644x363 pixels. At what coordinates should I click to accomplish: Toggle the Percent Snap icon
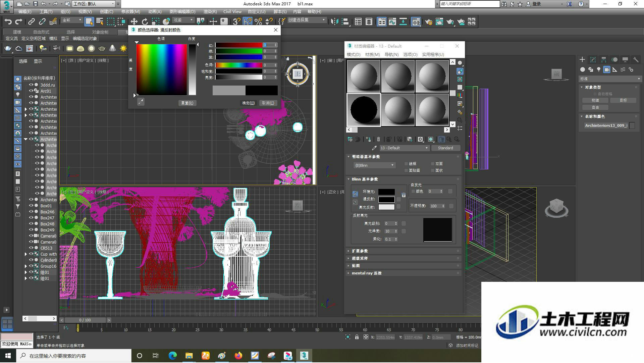pos(258,22)
